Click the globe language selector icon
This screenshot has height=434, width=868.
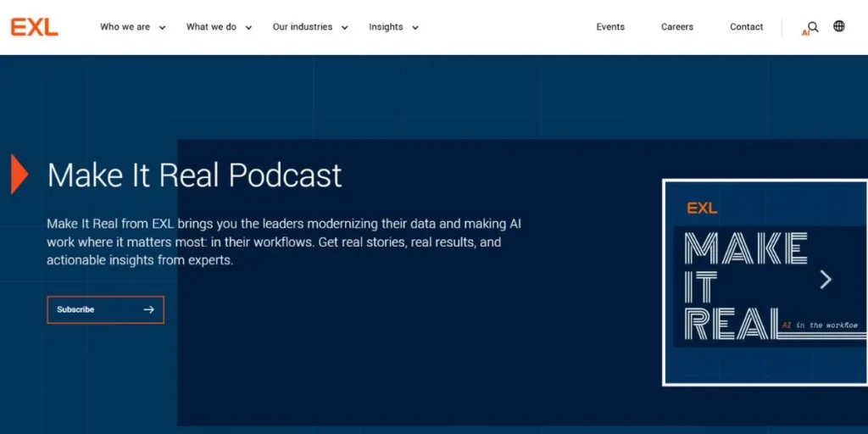click(839, 26)
